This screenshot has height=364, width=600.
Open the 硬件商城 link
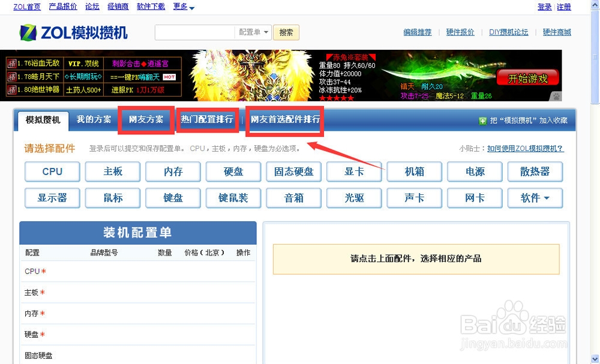click(557, 32)
